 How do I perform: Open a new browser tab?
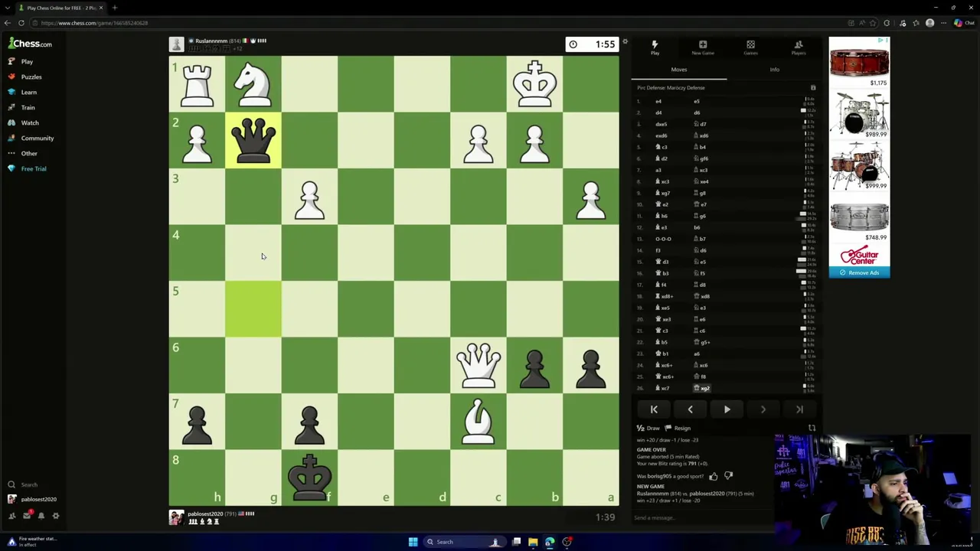114,8
